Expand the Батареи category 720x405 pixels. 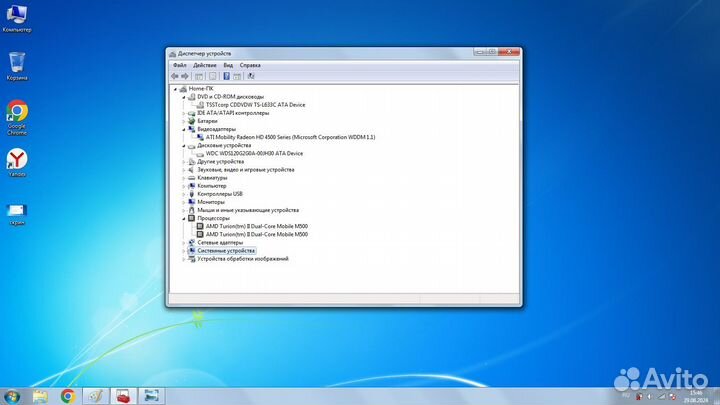[x=184, y=122]
